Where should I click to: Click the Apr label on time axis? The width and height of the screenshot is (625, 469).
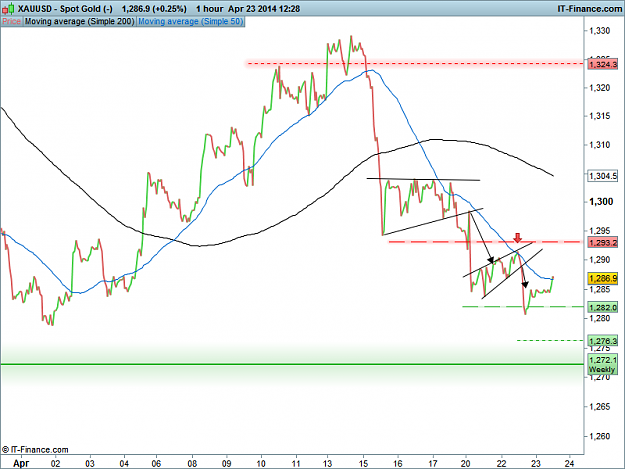[21, 463]
